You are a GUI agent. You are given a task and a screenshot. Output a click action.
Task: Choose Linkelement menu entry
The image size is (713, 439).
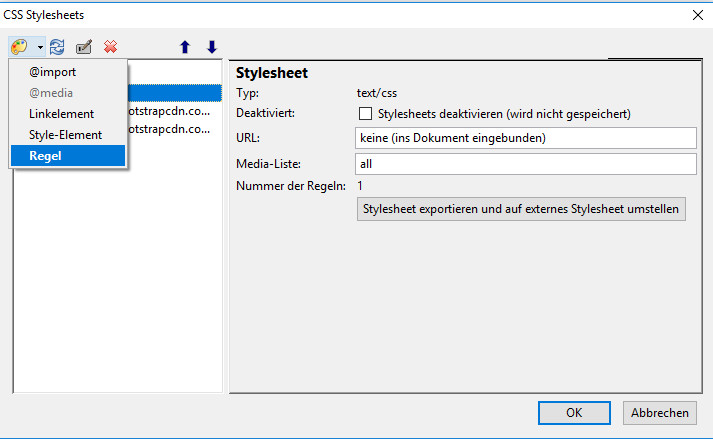62,114
